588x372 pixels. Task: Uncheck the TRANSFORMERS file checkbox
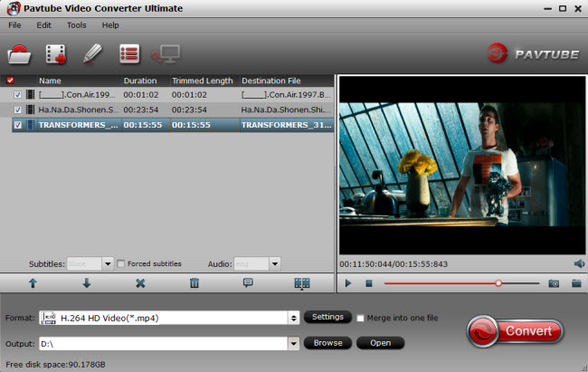tap(17, 125)
